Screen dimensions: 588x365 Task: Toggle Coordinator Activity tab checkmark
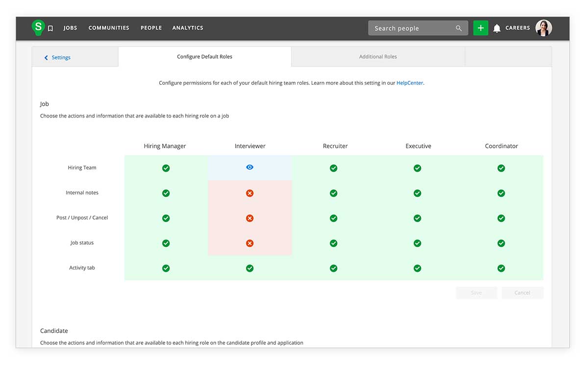coord(501,268)
